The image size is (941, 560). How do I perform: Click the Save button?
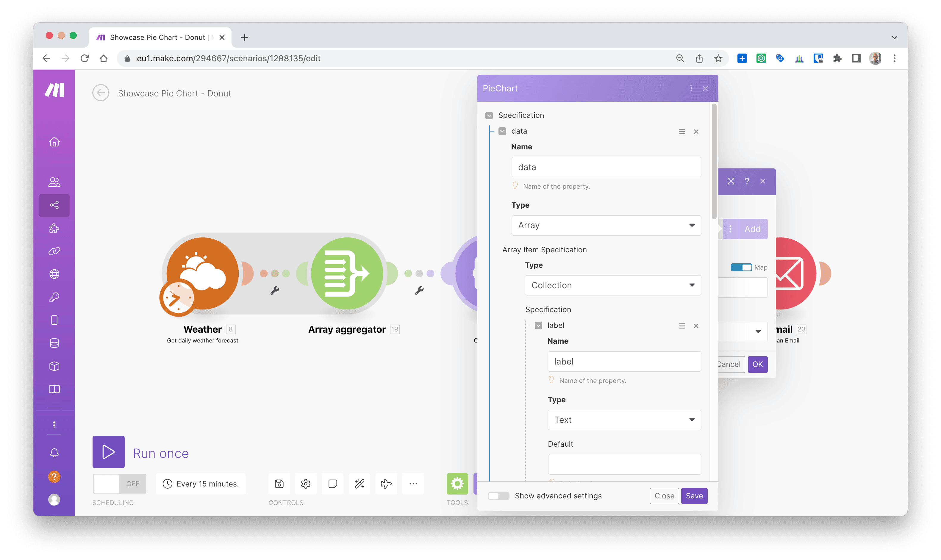694,495
